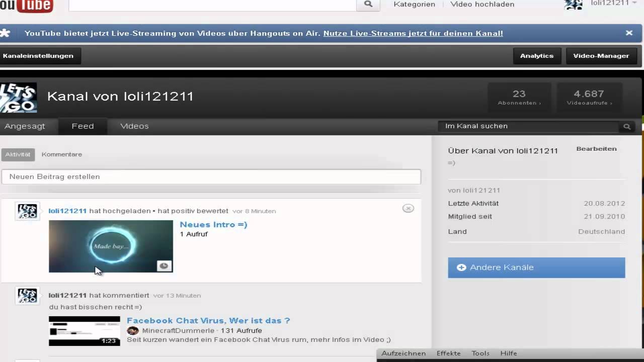Open Facebook Chat Virus video thumbnail
Viewport: 644px width, 362px height.
point(85,331)
